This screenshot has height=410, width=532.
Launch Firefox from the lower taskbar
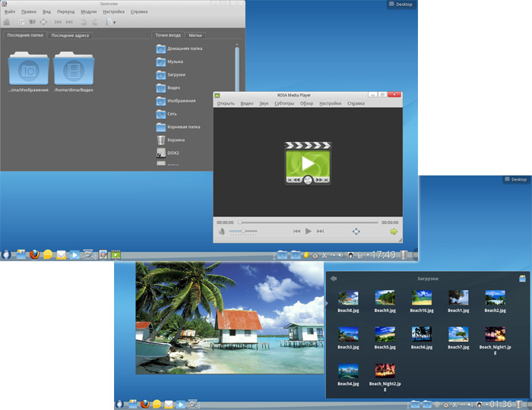coord(145,404)
